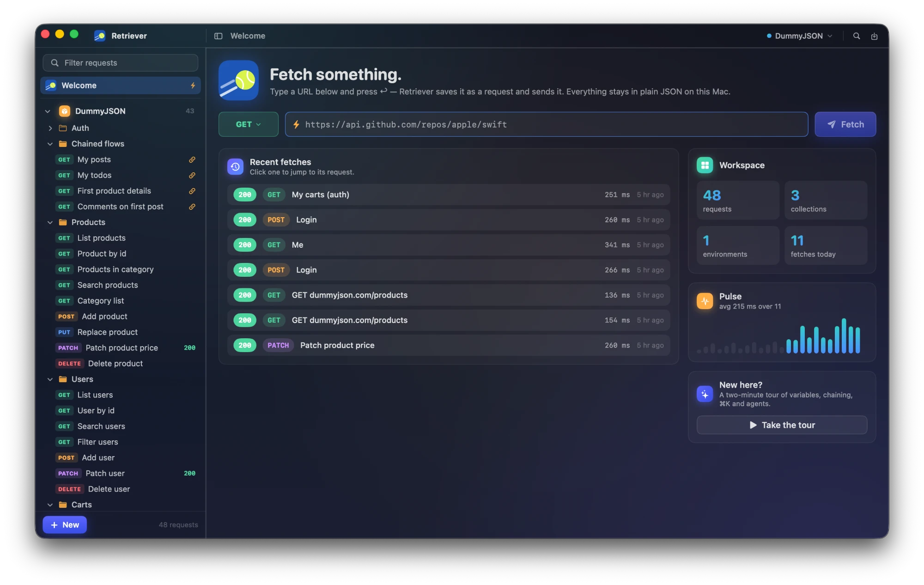The width and height of the screenshot is (924, 585).
Task: Select the Welcome item in sidebar
Action: [x=121, y=85]
